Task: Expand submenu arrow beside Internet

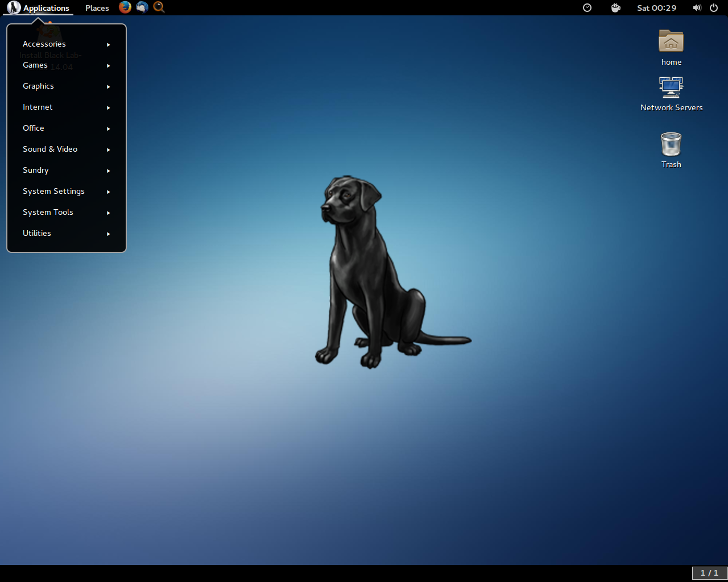Action: coord(108,107)
